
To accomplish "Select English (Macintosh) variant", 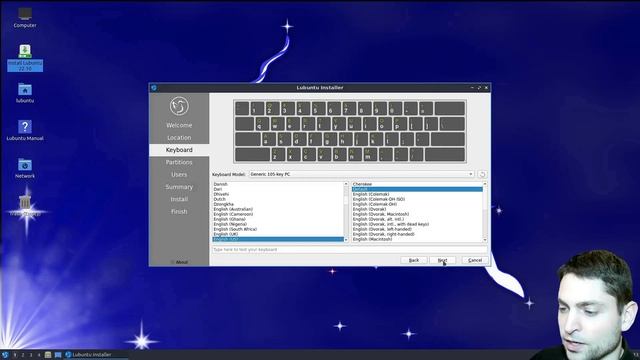I will [x=372, y=239].
